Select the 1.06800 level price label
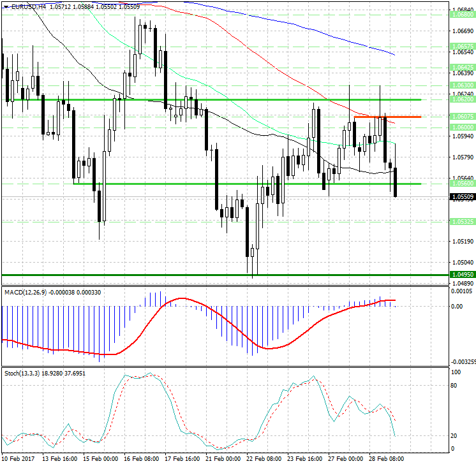The height and width of the screenshot is (466, 476). point(463,15)
